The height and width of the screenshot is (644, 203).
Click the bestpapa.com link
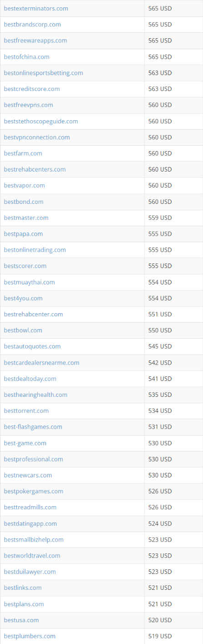click(x=23, y=233)
